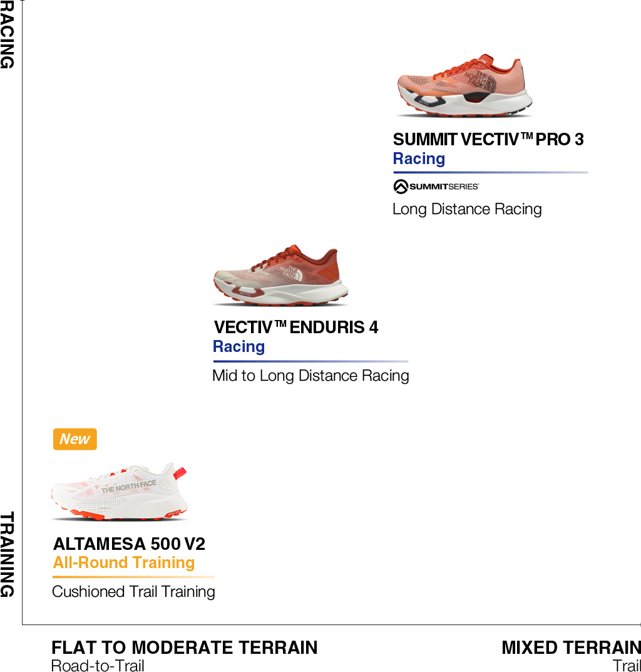Click the vertical RACING axis label

point(7,34)
